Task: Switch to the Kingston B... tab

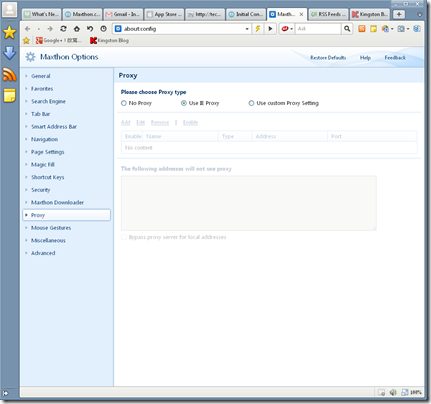Action: tap(370, 14)
